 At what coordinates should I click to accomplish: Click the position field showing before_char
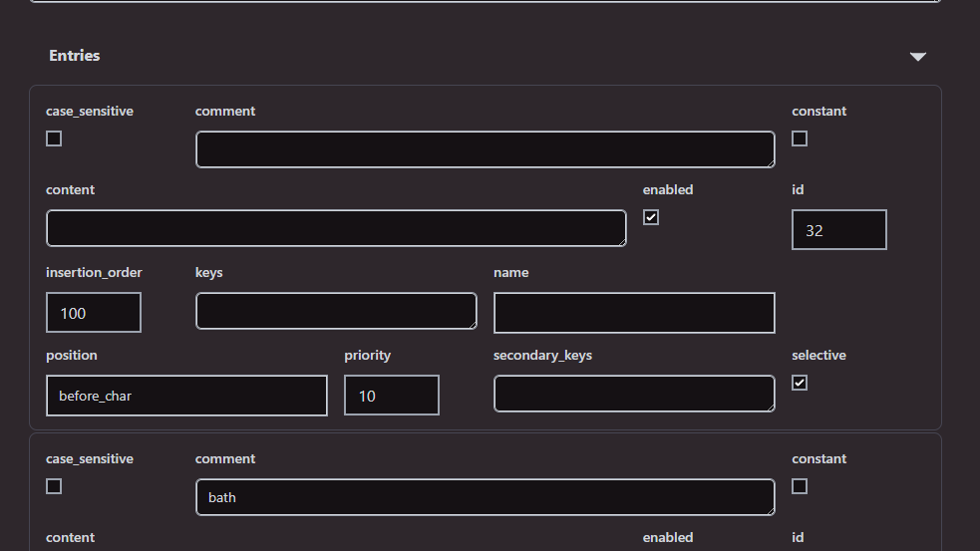(x=186, y=396)
